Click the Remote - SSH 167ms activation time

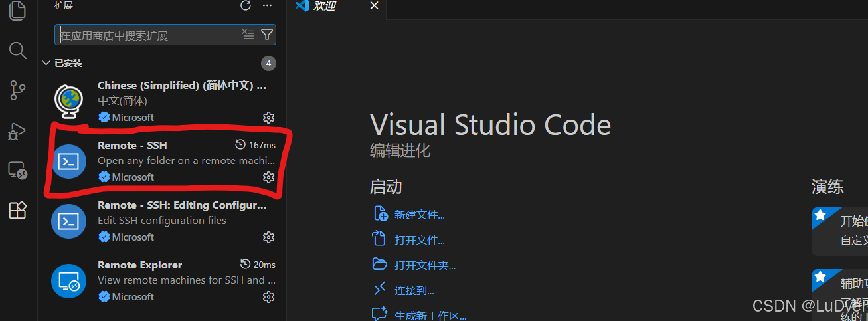coord(256,145)
